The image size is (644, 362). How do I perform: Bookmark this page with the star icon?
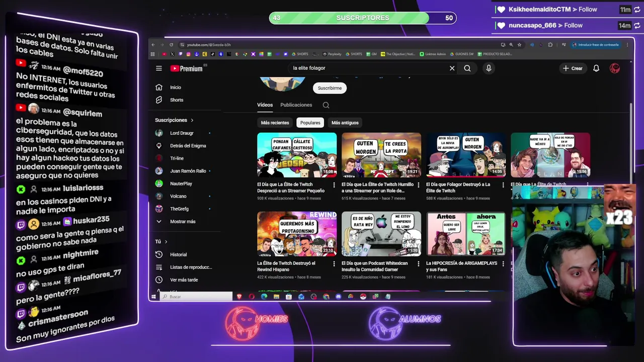(x=519, y=45)
